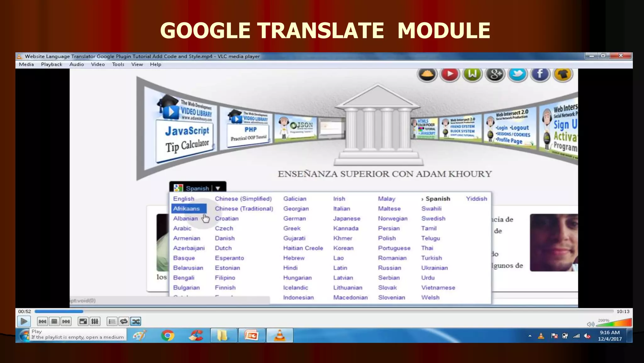Select Hindi language
Viewport: 644px width, 363px height.
[290, 268]
